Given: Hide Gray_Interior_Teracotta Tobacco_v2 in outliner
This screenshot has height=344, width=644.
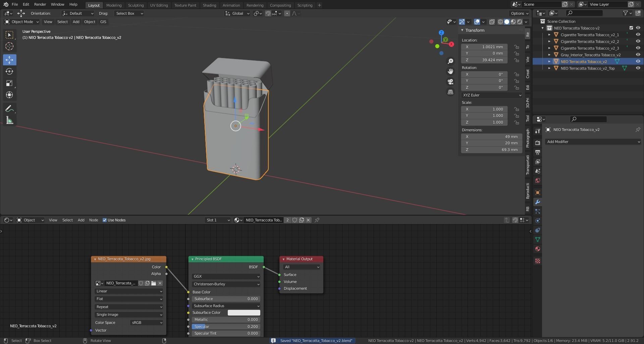Looking at the screenshot, I should tap(638, 55).
